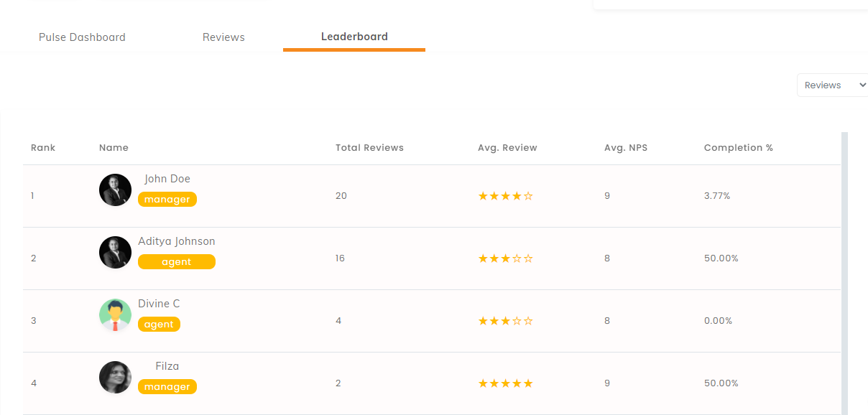Screen dimensions: 868x415
Task: Click the agent badge under Aditya Johnson
Action: pyautogui.click(x=177, y=262)
